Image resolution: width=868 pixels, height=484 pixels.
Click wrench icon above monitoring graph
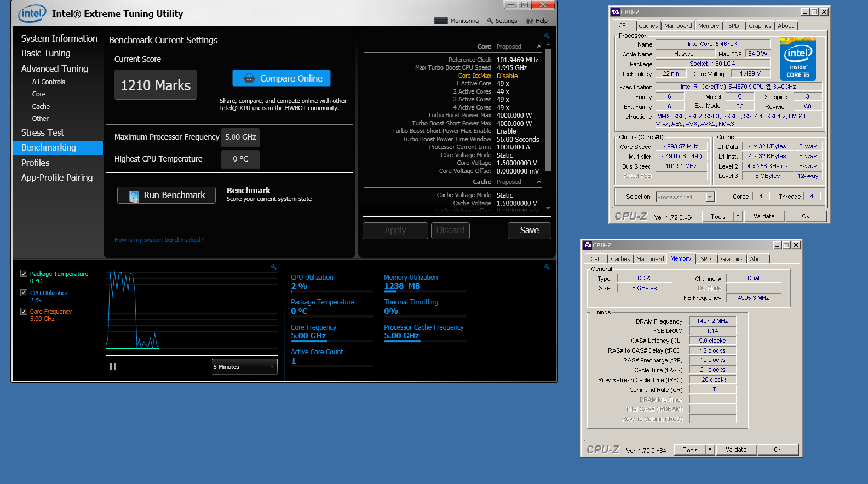pyautogui.click(x=273, y=267)
